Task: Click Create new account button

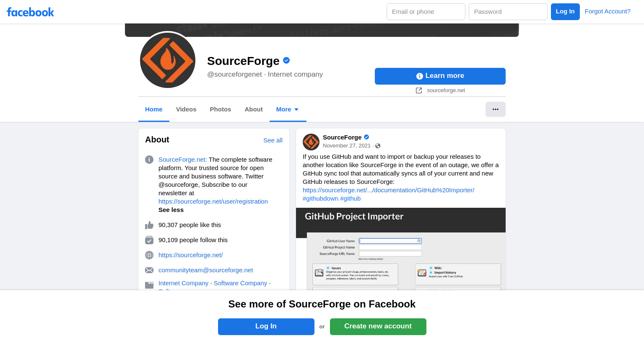Action: point(378,327)
